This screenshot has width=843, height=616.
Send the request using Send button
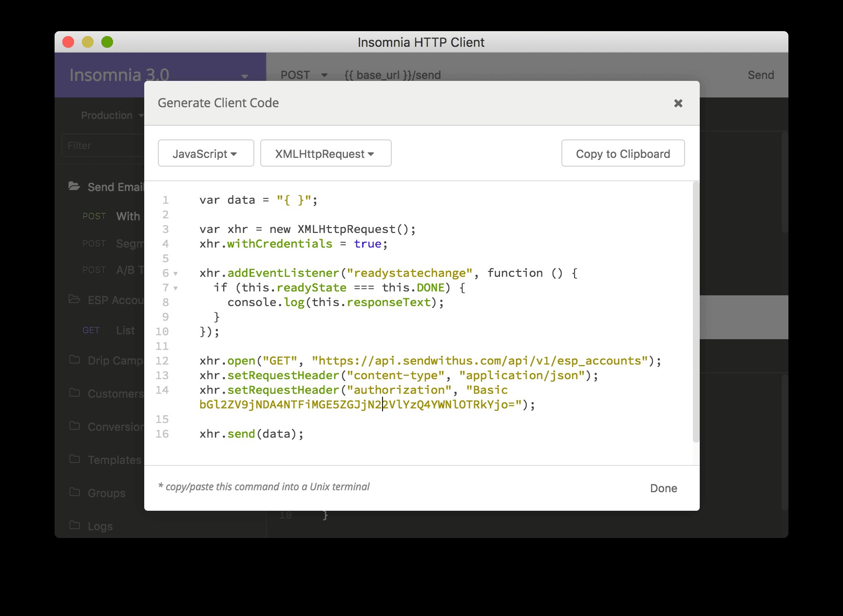[761, 75]
